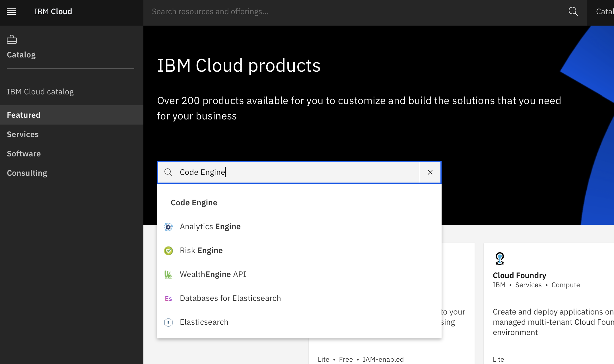Select the Services sidebar item
Viewport: 614px width, 364px height.
[72, 134]
